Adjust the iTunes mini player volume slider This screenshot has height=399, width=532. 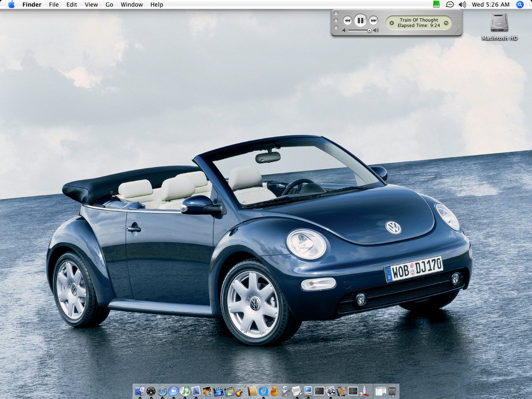point(369,31)
